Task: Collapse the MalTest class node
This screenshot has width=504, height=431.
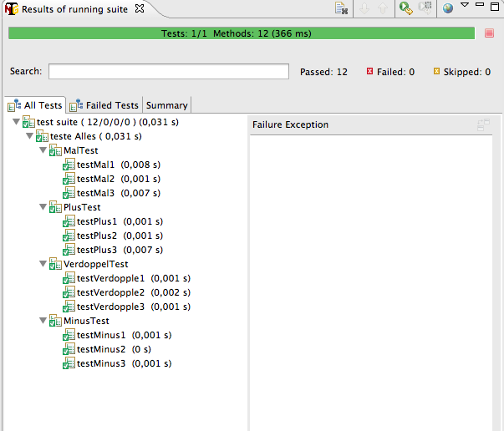Action: (x=43, y=150)
